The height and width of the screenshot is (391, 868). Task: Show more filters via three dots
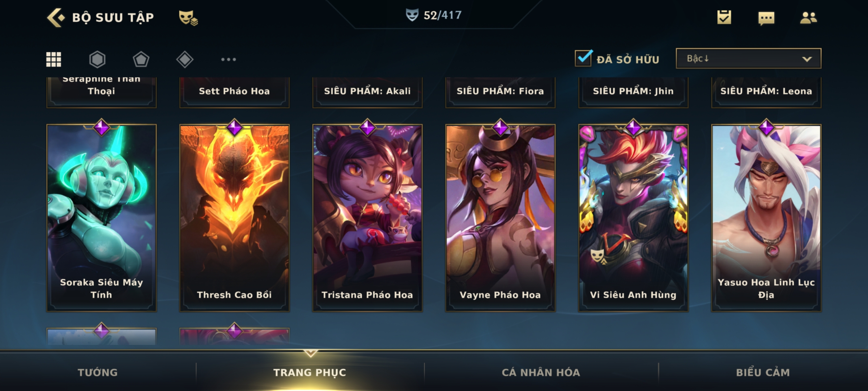[229, 59]
